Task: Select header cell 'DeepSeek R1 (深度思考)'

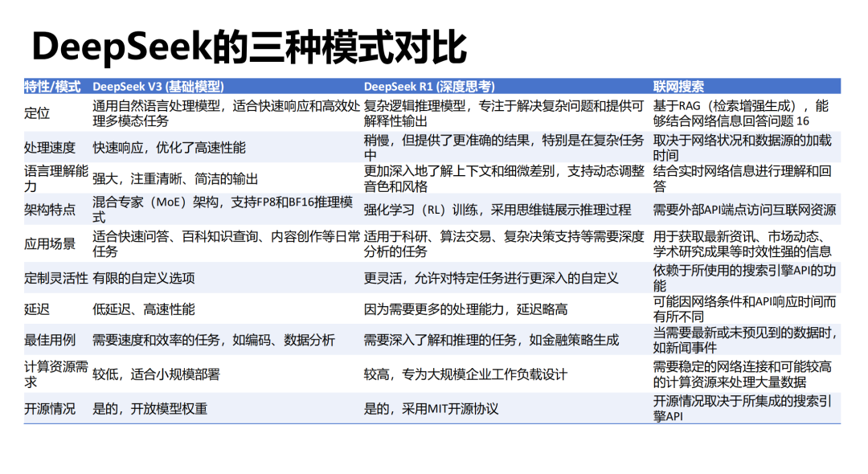Action: (429, 87)
